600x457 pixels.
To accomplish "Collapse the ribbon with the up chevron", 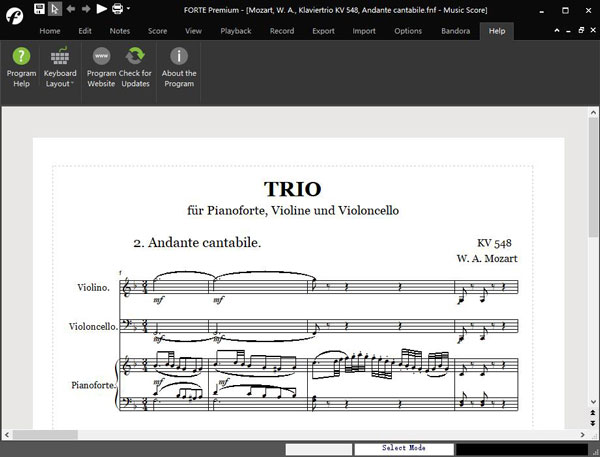I will coord(557,30).
